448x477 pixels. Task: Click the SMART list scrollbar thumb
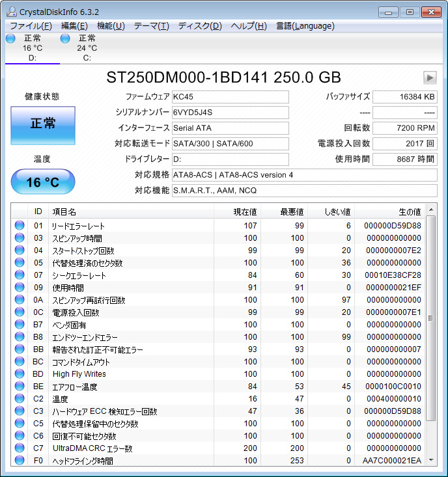point(430,318)
